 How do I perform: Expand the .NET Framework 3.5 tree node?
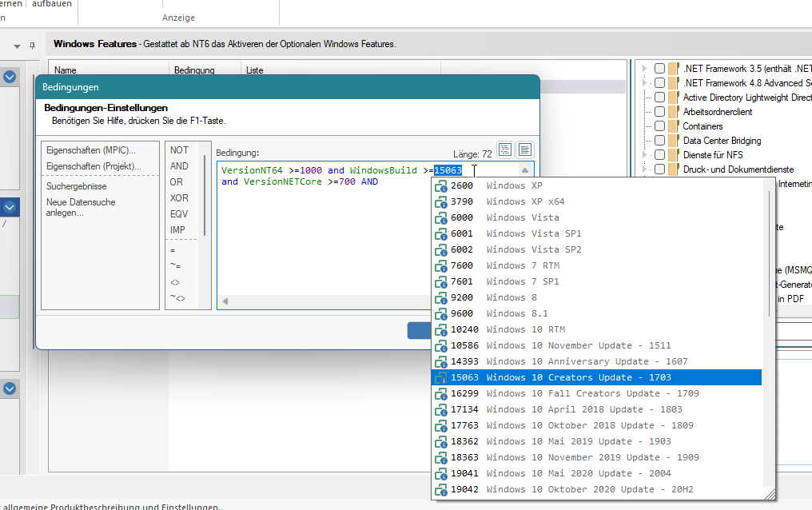coord(644,68)
